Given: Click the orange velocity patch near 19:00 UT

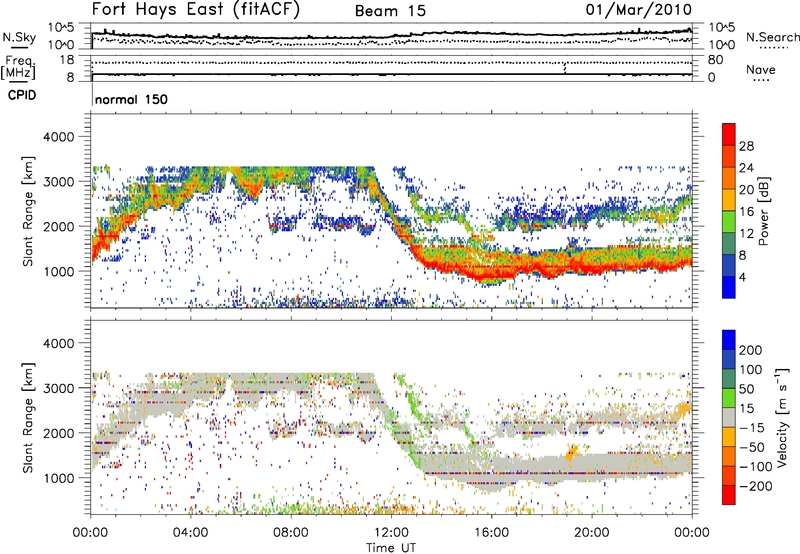Looking at the screenshot, I should [x=572, y=452].
